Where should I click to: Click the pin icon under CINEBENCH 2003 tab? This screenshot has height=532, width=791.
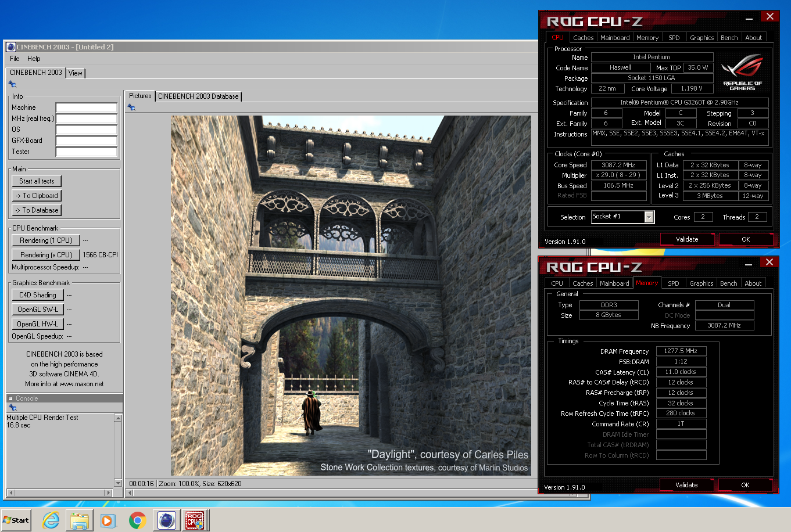pyautogui.click(x=12, y=84)
